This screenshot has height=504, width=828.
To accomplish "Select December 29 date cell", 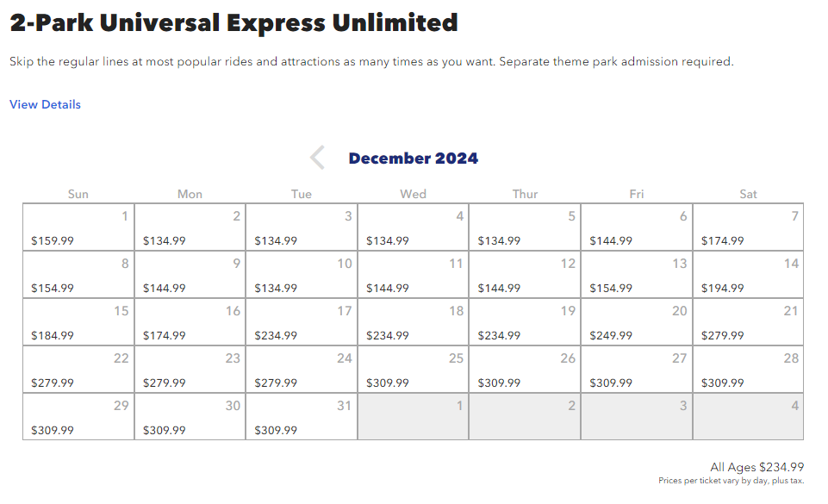I will click(x=78, y=417).
